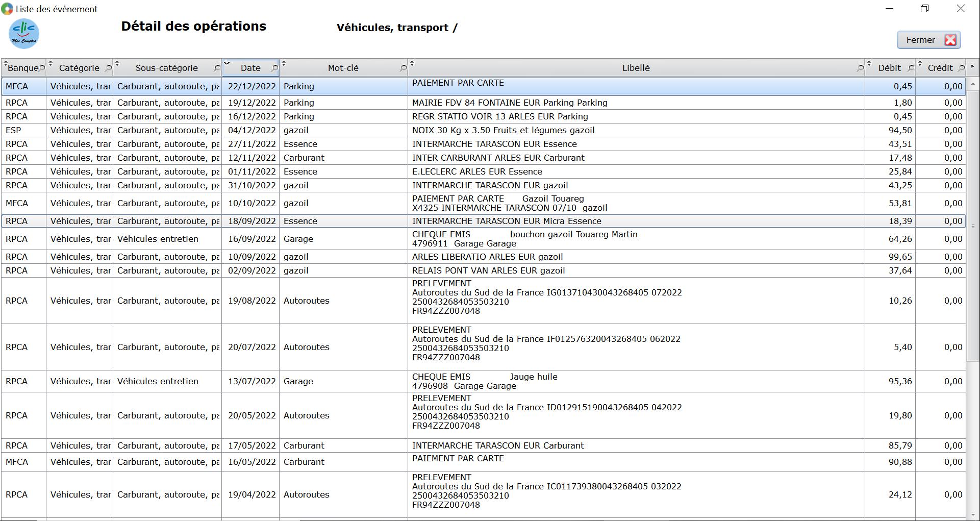
Task: Click date cell 27/11/2022
Action: point(252,144)
